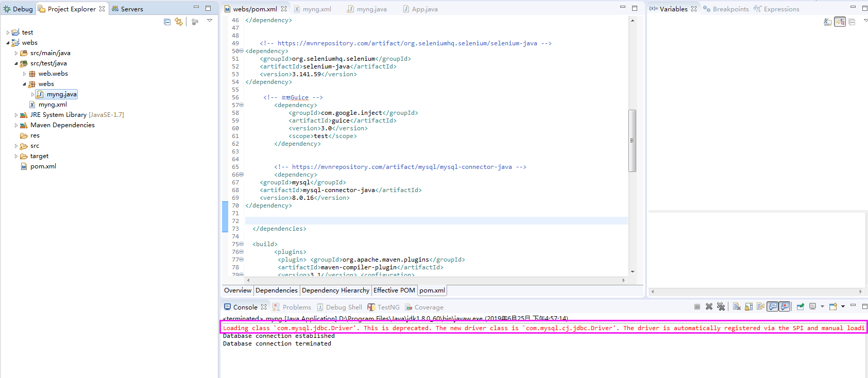The width and height of the screenshot is (868, 378).
Task: Open Variables view menu triangle
Action: coord(865,21)
